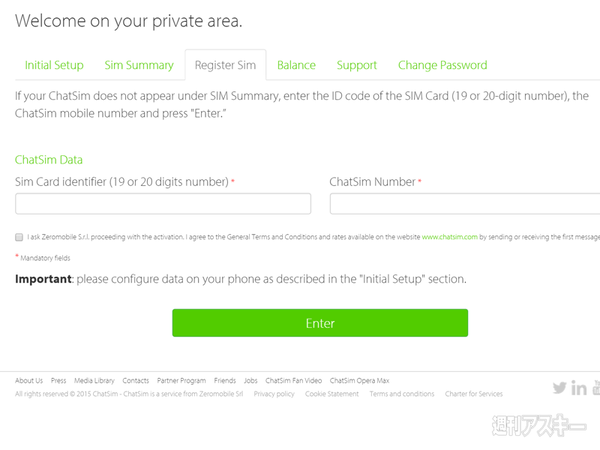Click the YouTube icon in footer

[x=596, y=388]
